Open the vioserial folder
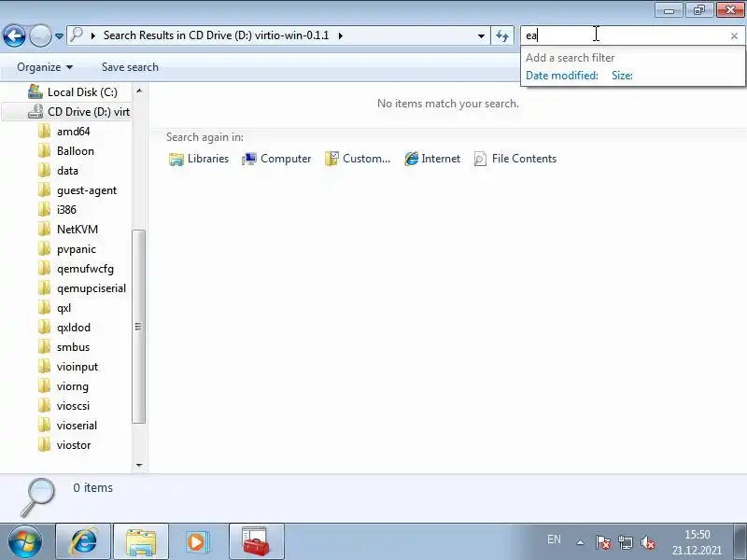 tap(77, 426)
